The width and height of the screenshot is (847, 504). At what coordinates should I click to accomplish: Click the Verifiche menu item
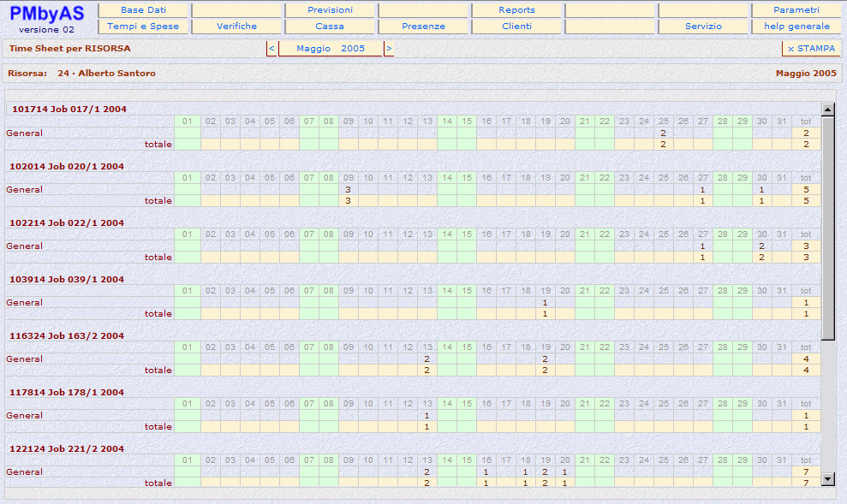[x=236, y=27]
